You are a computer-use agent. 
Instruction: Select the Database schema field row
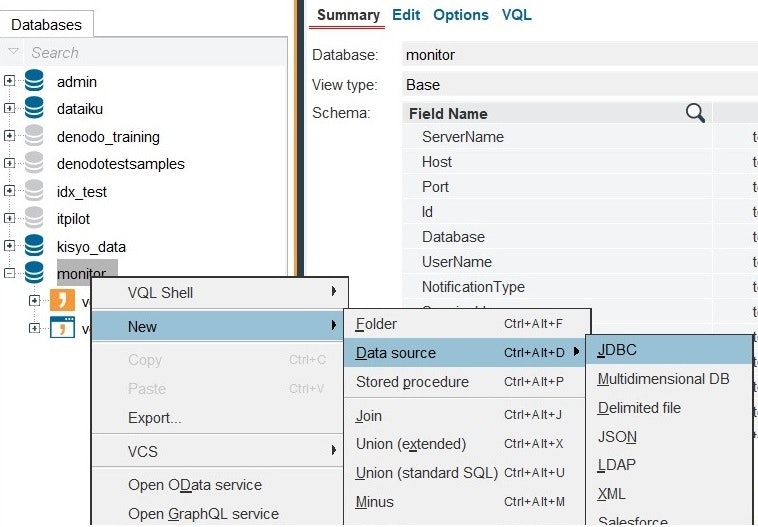[x=557, y=236]
